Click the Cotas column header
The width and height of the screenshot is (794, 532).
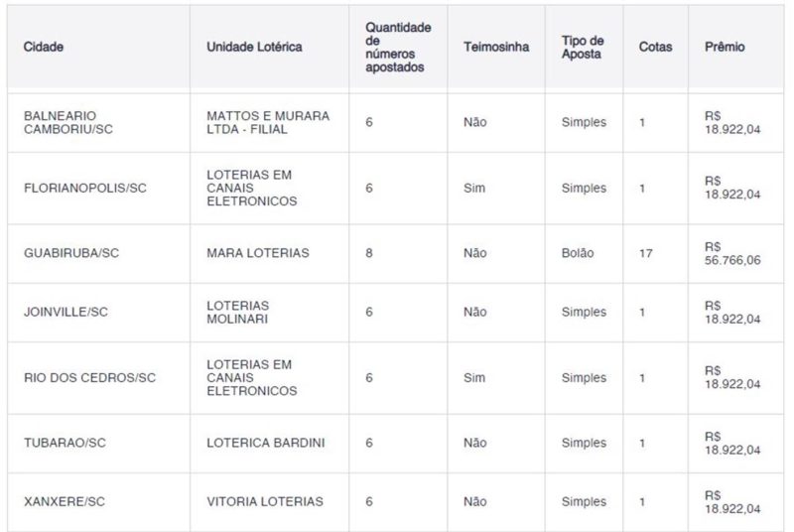point(655,47)
